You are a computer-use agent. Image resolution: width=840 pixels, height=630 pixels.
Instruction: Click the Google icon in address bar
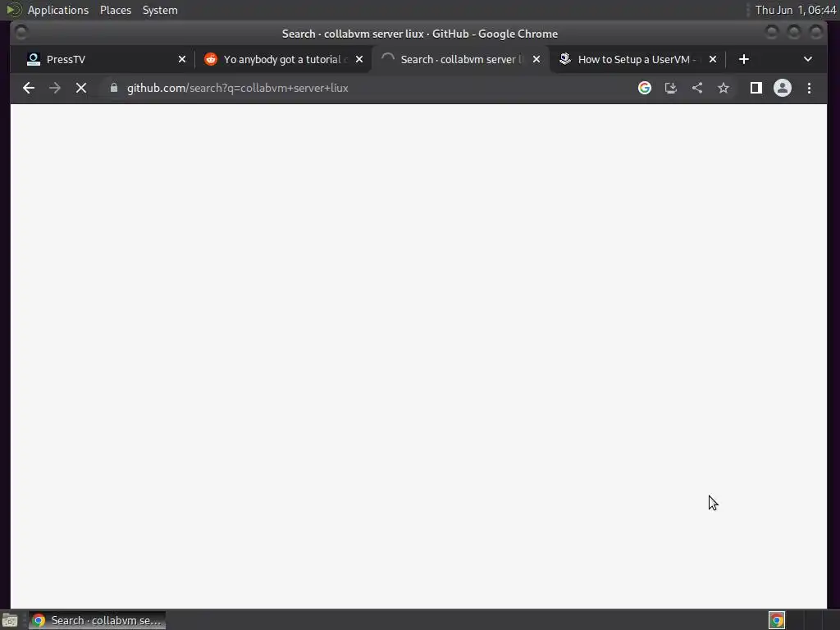pos(645,88)
